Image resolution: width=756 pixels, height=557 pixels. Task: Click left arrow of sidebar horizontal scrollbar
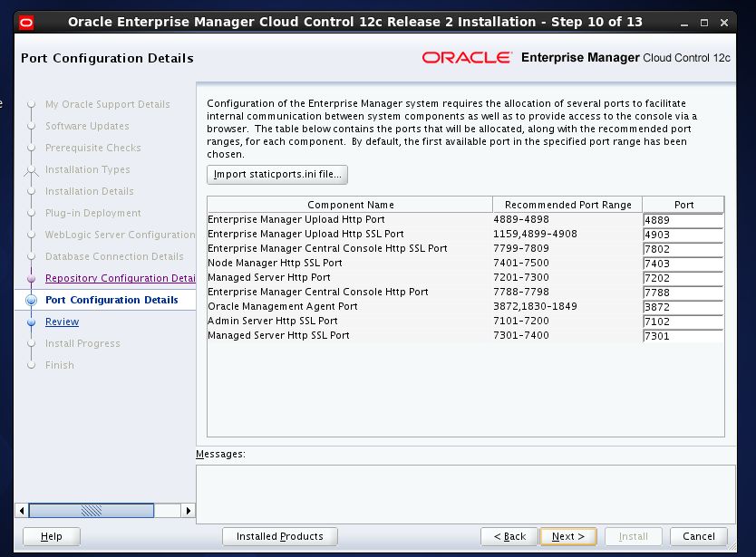pyautogui.click(x=23, y=511)
